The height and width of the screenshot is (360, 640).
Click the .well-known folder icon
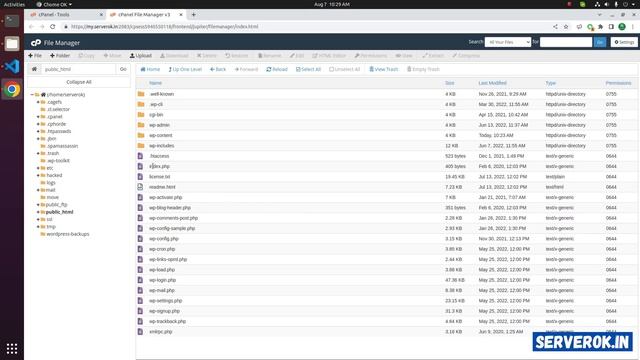coord(141,94)
